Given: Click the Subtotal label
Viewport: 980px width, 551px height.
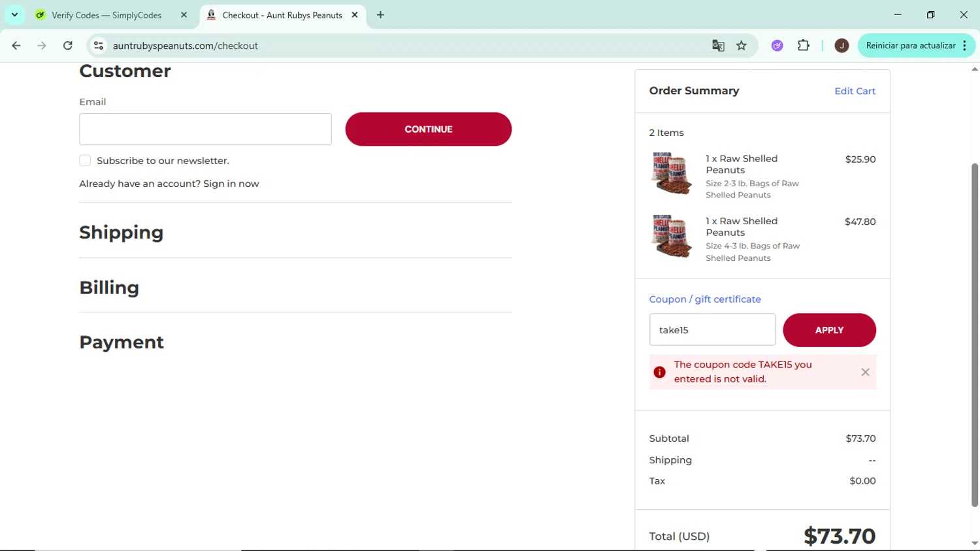Looking at the screenshot, I should coord(669,439).
